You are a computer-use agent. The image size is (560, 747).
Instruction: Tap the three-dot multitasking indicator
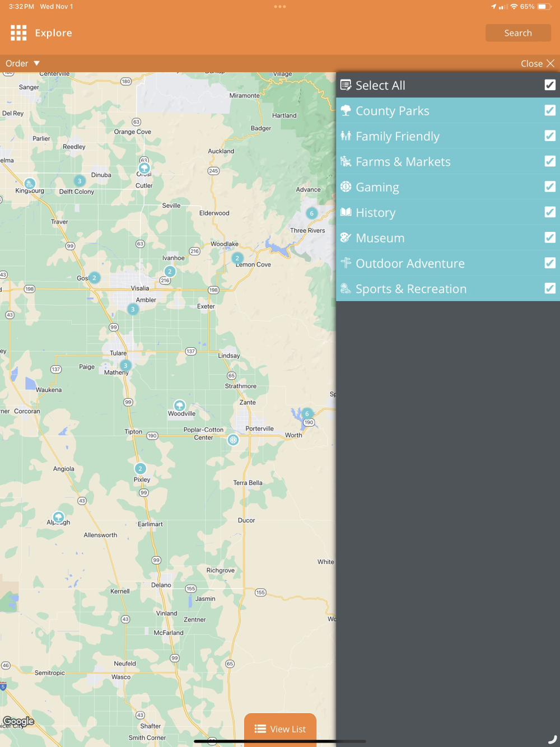click(280, 7)
